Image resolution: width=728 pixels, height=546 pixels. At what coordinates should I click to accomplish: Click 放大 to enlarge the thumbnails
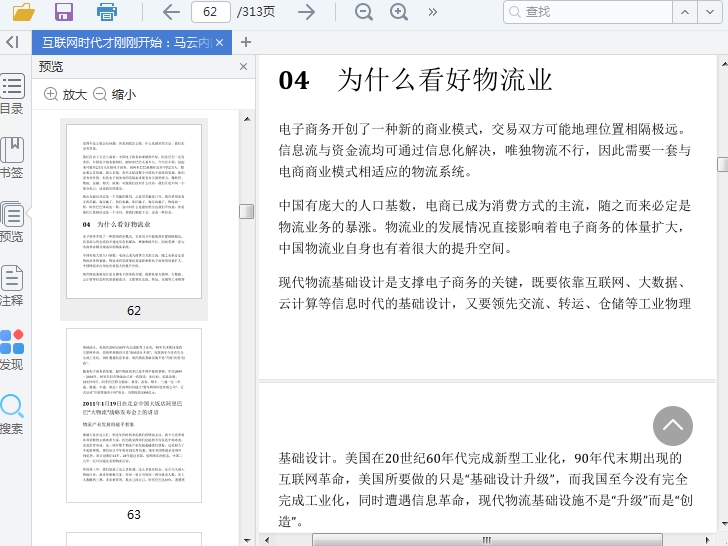[x=65, y=94]
